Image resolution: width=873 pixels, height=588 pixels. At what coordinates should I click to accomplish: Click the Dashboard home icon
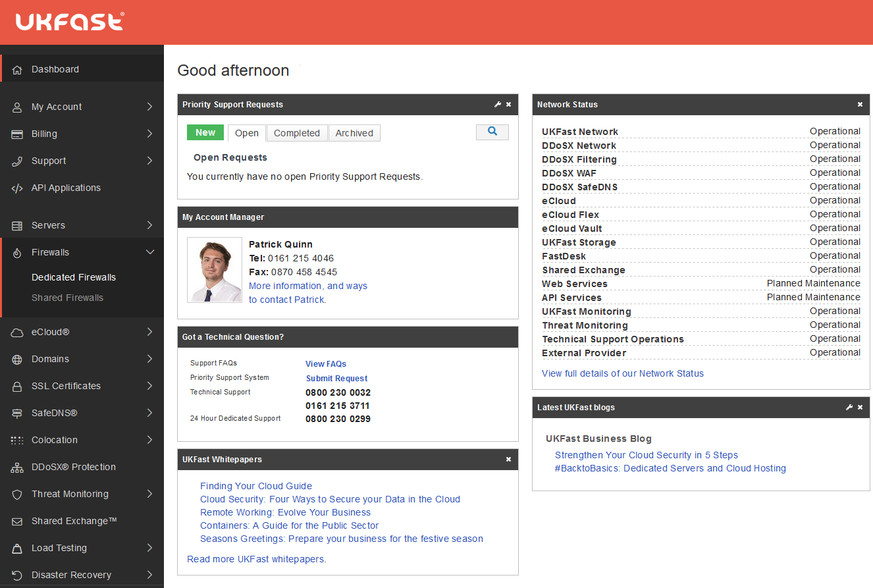[x=18, y=70]
